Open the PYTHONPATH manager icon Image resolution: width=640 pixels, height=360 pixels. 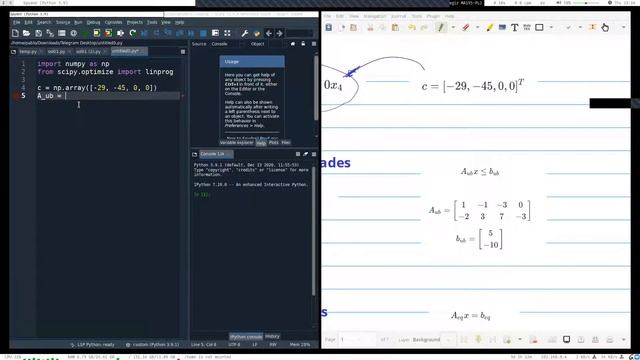pos(257,33)
